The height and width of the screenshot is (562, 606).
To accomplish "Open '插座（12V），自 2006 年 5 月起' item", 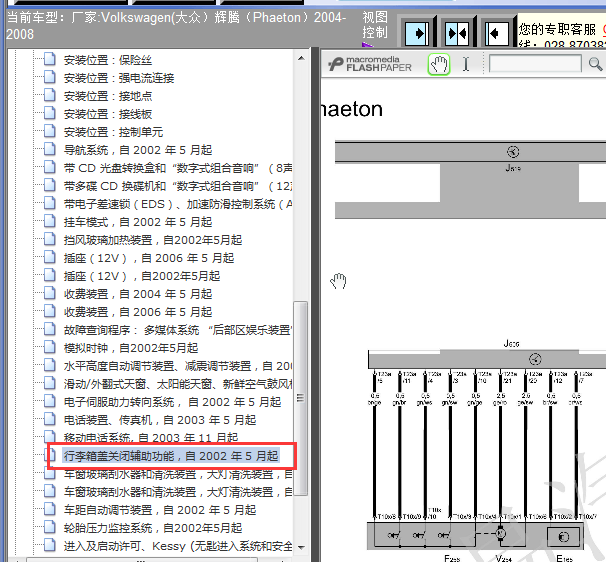I will coord(149,258).
